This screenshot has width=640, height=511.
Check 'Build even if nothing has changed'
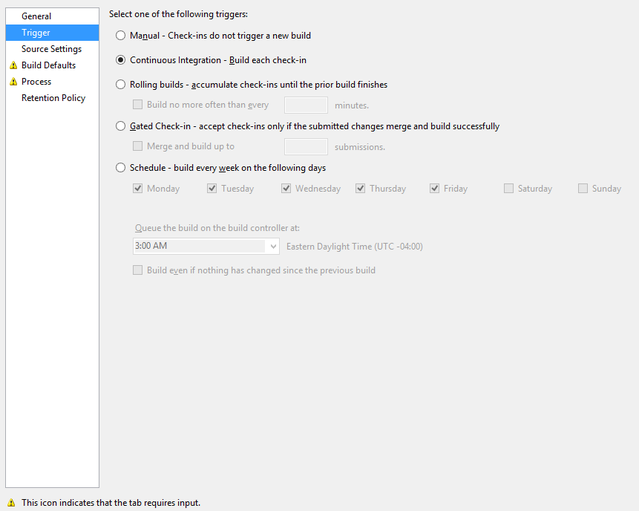[x=138, y=270]
